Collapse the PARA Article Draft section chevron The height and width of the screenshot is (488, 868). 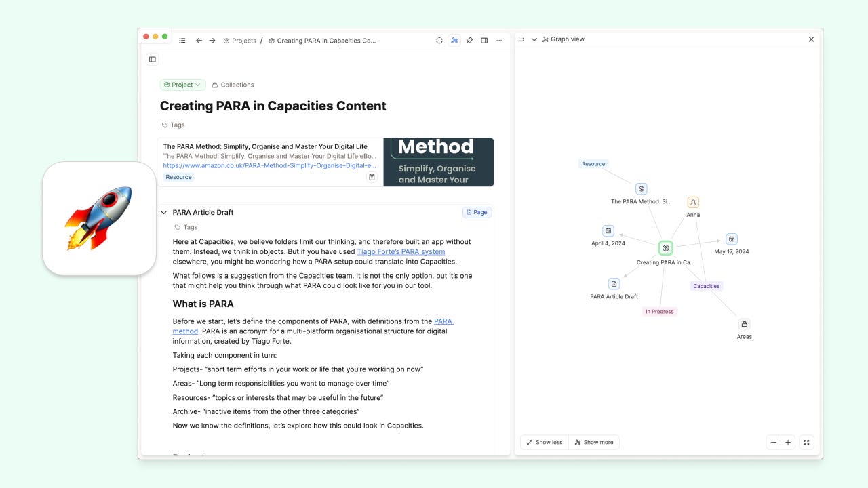[163, 211]
